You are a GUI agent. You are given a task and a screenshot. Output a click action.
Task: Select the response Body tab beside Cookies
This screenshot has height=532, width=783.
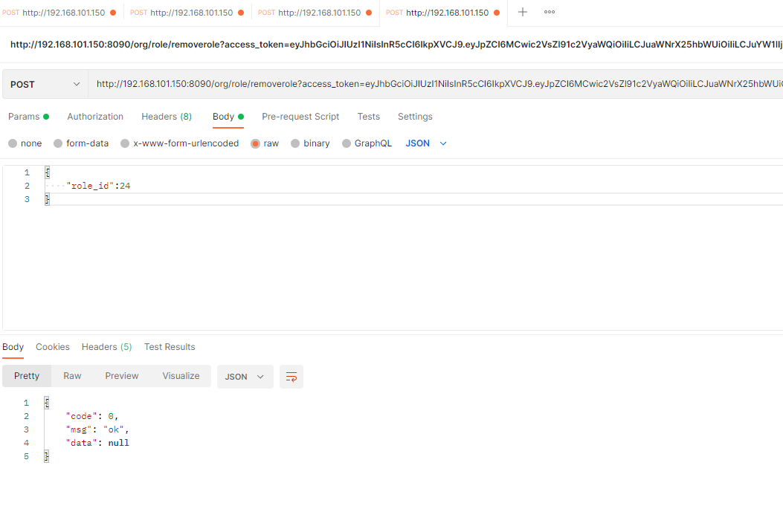[x=13, y=347]
